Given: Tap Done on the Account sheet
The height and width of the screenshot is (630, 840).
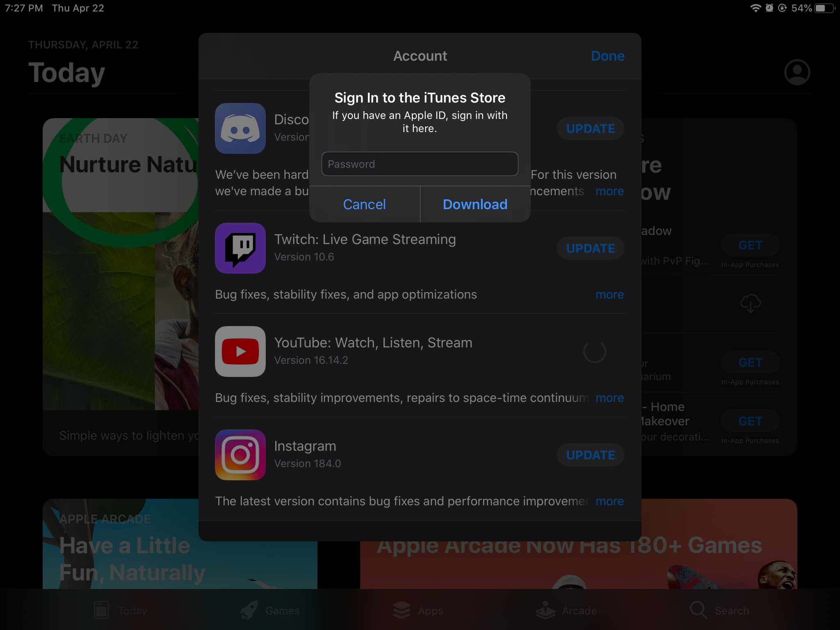Looking at the screenshot, I should [607, 56].
